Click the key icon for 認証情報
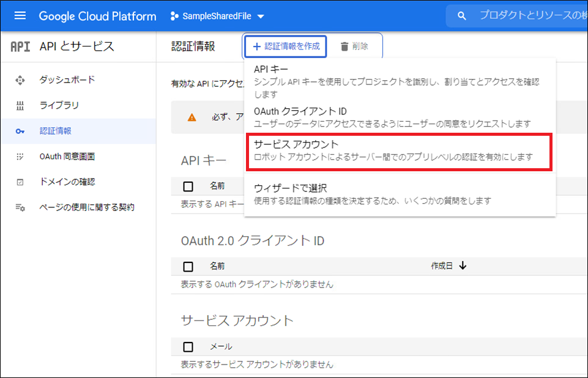Viewport: 588px width, 378px height. pyautogui.click(x=20, y=132)
